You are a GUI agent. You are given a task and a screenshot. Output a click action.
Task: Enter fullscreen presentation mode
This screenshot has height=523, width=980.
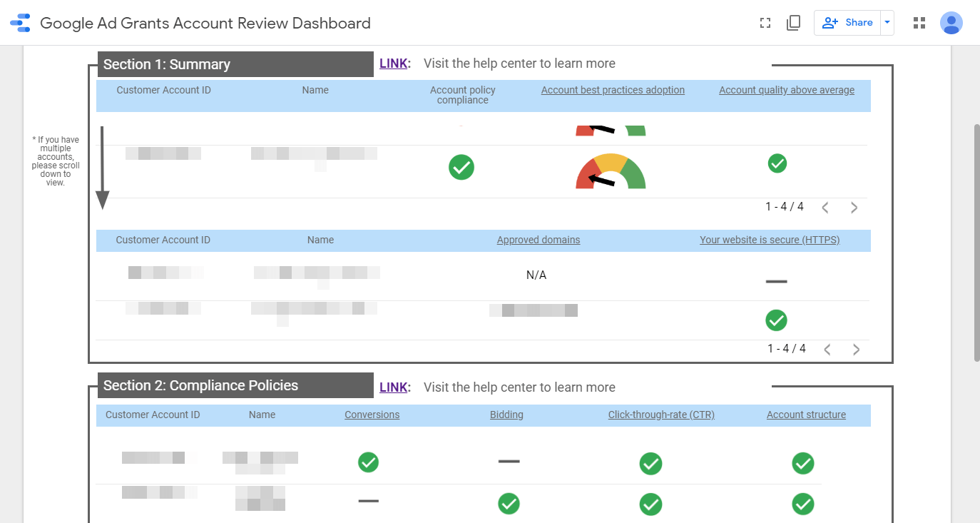(765, 23)
